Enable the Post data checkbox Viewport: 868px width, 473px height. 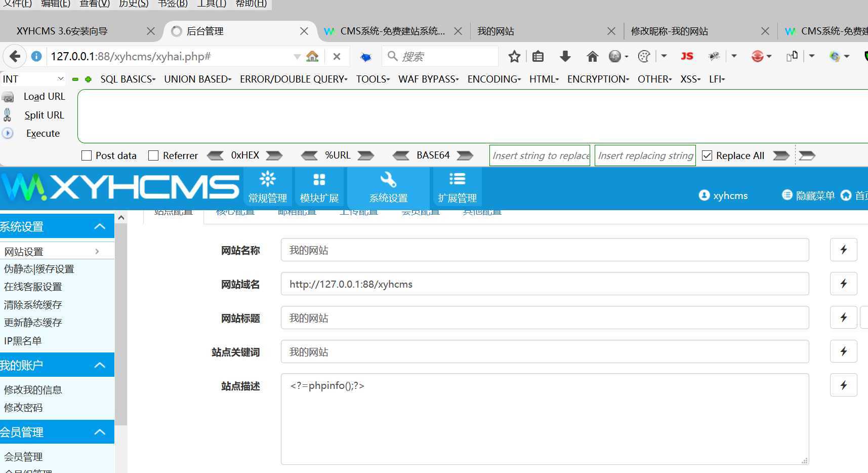click(87, 155)
